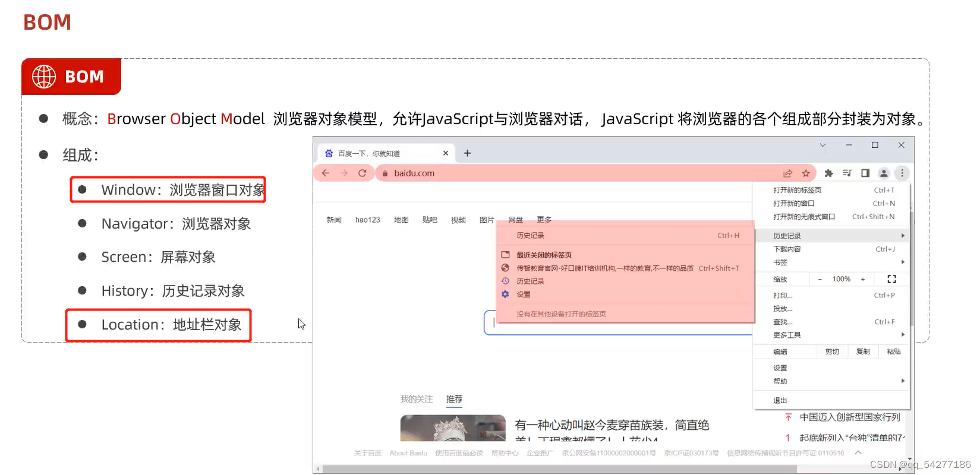Click the 剪切 button in edit row
Viewport: 980px width, 475px height.
832,351
